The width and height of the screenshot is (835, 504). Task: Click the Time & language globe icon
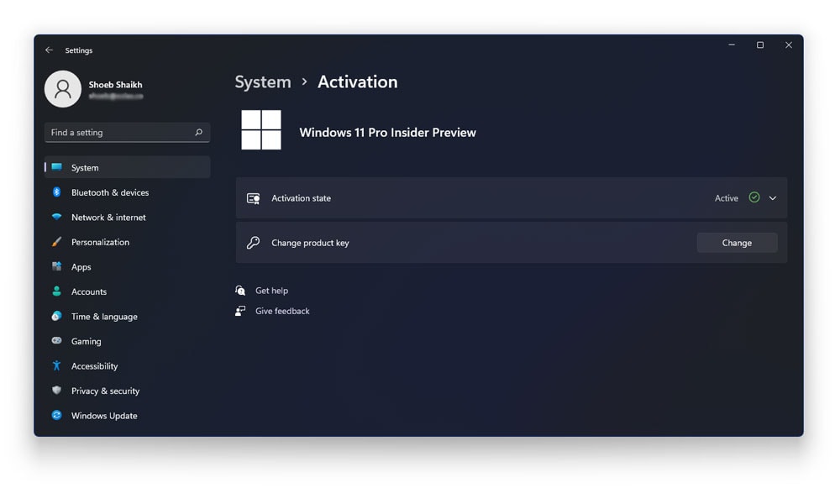click(x=56, y=316)
